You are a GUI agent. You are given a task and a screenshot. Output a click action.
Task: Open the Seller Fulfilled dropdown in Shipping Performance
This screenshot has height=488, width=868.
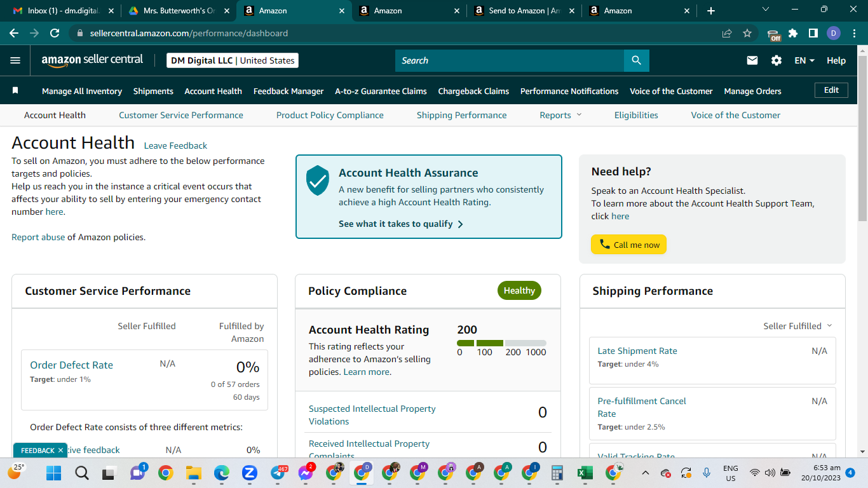pos(797,326)
